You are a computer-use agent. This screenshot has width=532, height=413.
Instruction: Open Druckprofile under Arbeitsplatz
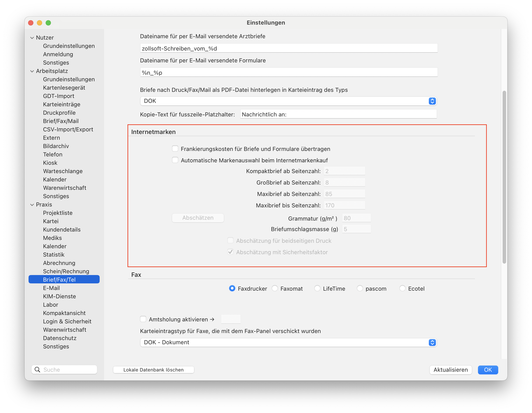click(x=59, y=113)
